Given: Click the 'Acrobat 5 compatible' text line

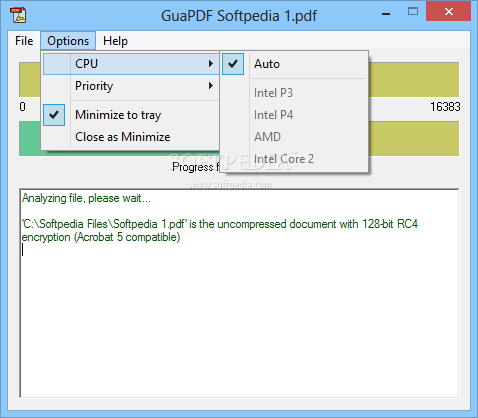Looking at the screenshot, I should 101,237.
